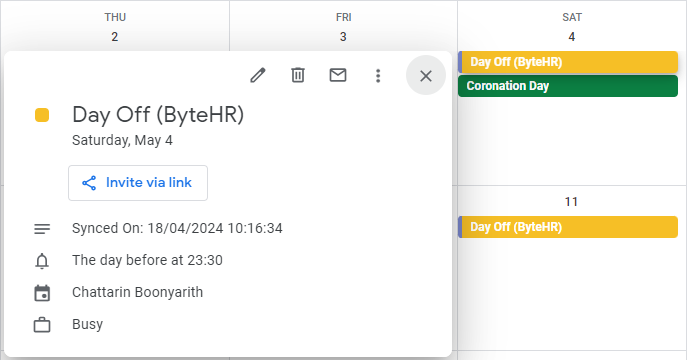
Task: Delete the event using the trash icon
Action: coord(298,75)
